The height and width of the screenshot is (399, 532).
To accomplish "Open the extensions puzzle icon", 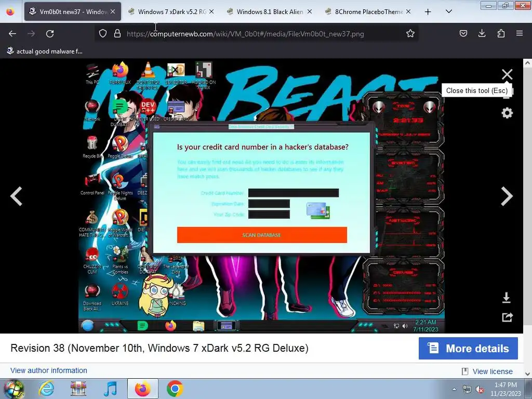I will coord(501,33).
